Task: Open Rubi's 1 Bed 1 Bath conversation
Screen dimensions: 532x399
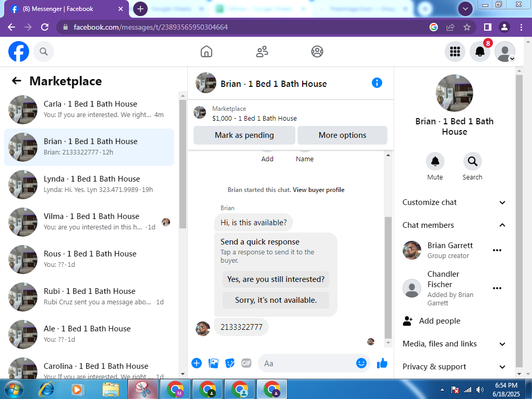Action: pos(89,297)
